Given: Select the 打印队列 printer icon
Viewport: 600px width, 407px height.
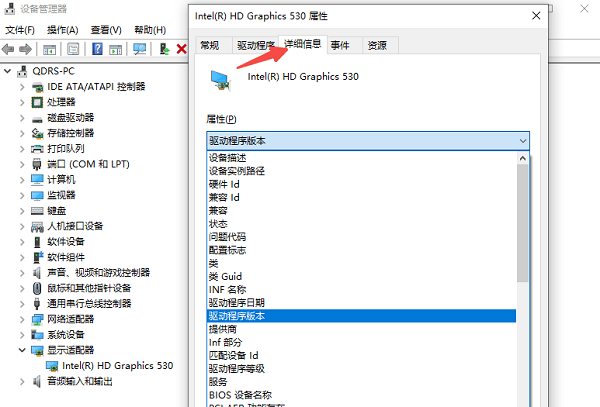Looking at the screenshot, I should [37, 149].
